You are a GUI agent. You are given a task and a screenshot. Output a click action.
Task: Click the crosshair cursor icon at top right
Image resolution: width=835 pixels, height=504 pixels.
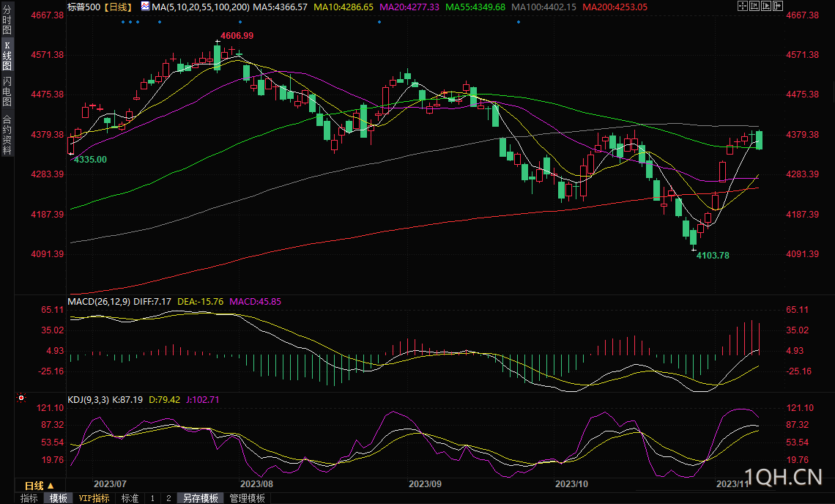[x=743, y=6]
